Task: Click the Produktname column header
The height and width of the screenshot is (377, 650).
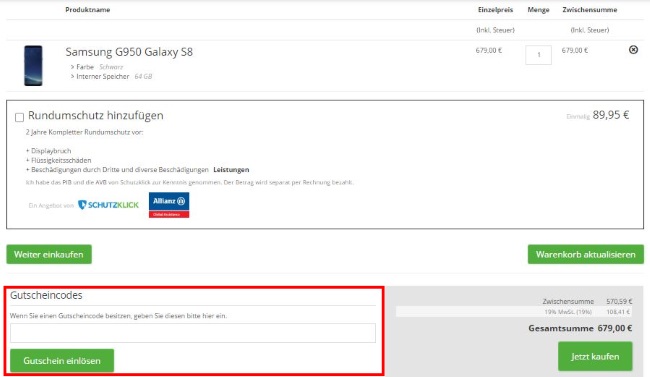Action: click(87, 10)
